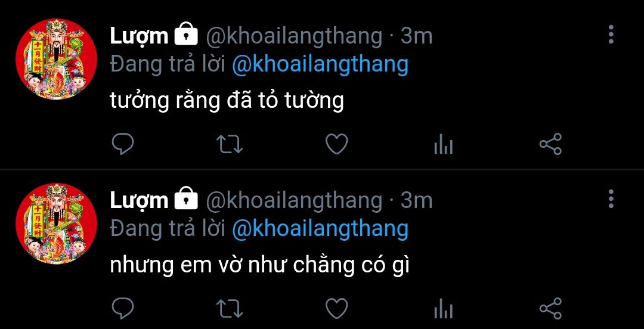Click @khoailangthang reply link in first tweet

(320, 66)
